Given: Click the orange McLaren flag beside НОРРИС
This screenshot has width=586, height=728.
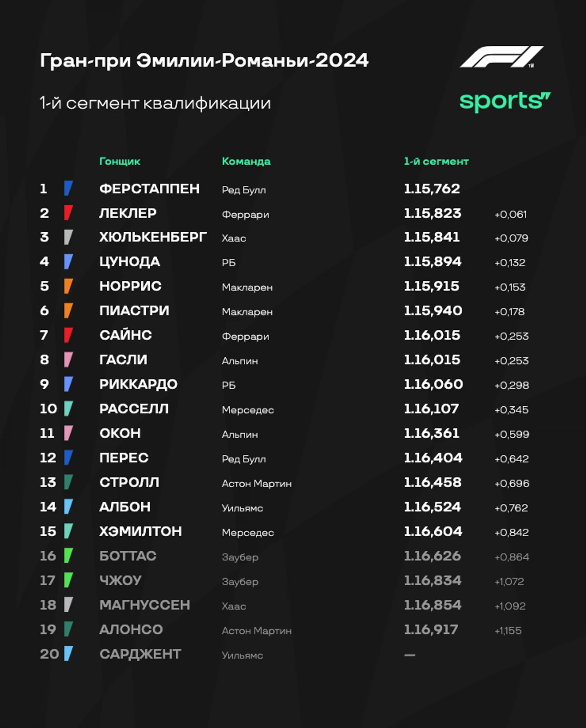Looking at the screenshot, I should pos(68,286).
